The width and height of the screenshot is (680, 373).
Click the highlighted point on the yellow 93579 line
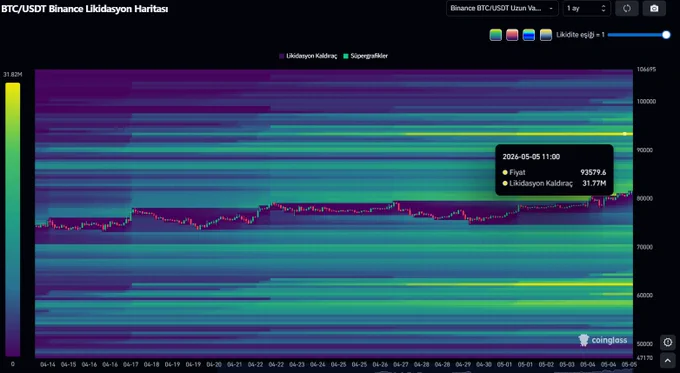pos(625,134)
